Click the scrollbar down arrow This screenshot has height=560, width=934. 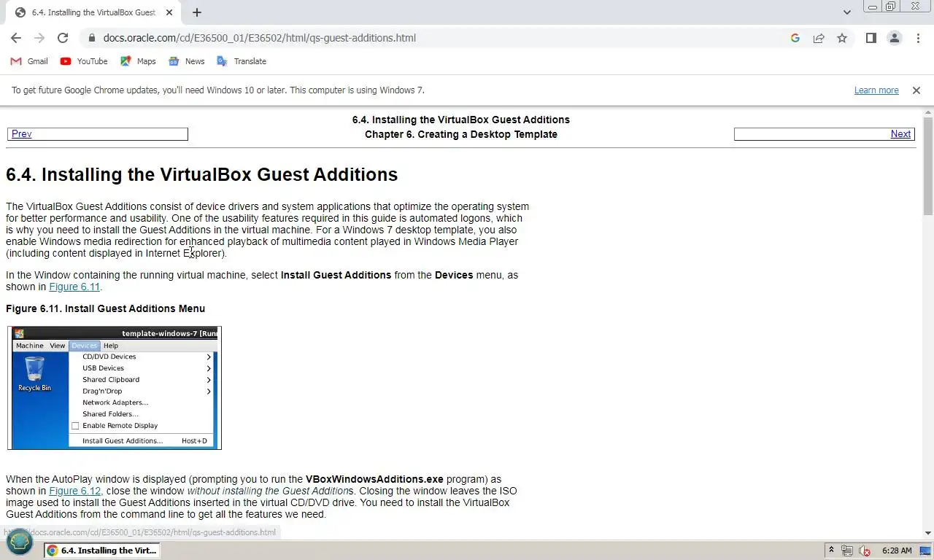click(x=928, y=533)
